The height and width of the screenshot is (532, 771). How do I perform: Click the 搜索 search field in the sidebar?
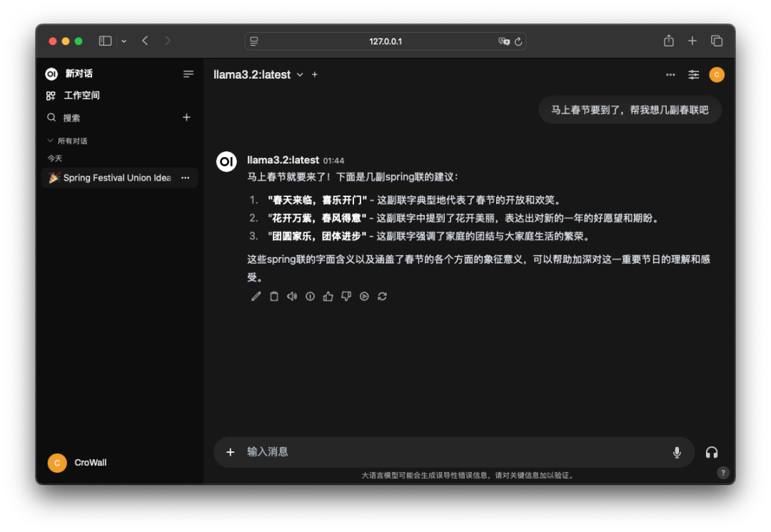click(71, 118)
